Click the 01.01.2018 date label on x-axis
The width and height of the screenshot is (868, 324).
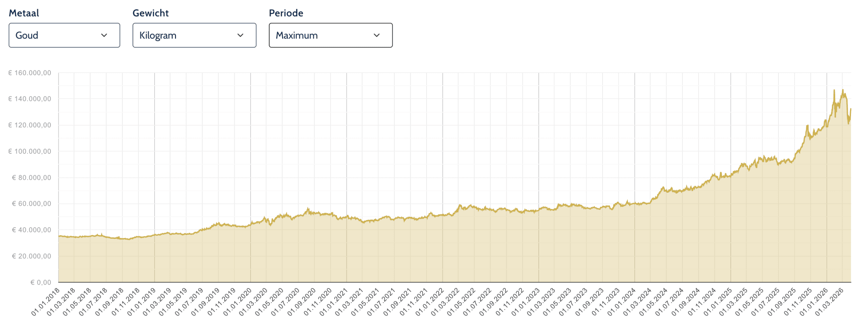point(45,302)
